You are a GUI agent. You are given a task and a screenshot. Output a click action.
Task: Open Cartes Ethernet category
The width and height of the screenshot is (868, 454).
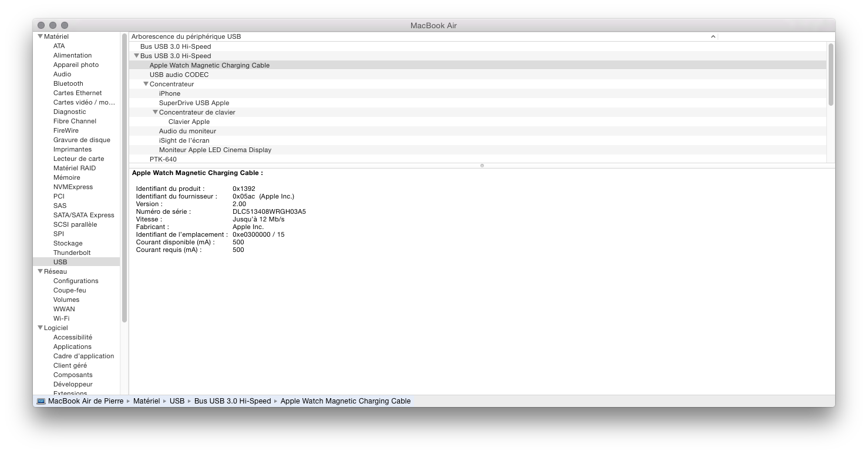pos(78,93)
